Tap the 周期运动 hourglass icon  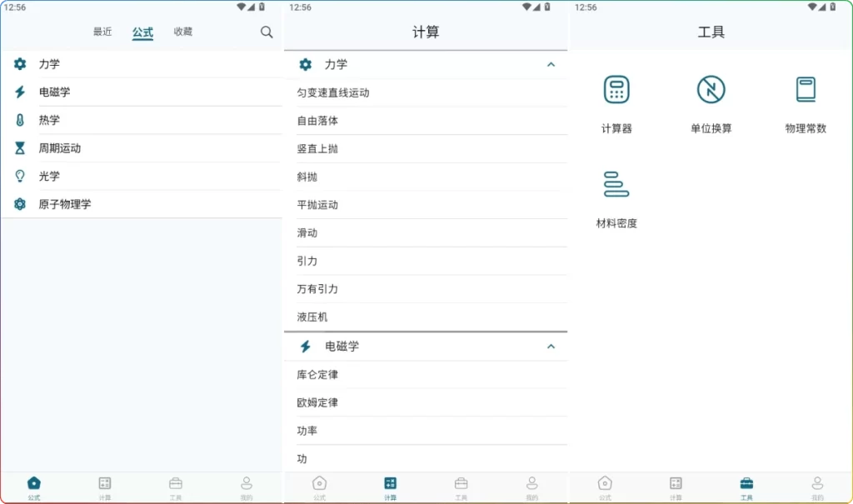click(18, 148)
